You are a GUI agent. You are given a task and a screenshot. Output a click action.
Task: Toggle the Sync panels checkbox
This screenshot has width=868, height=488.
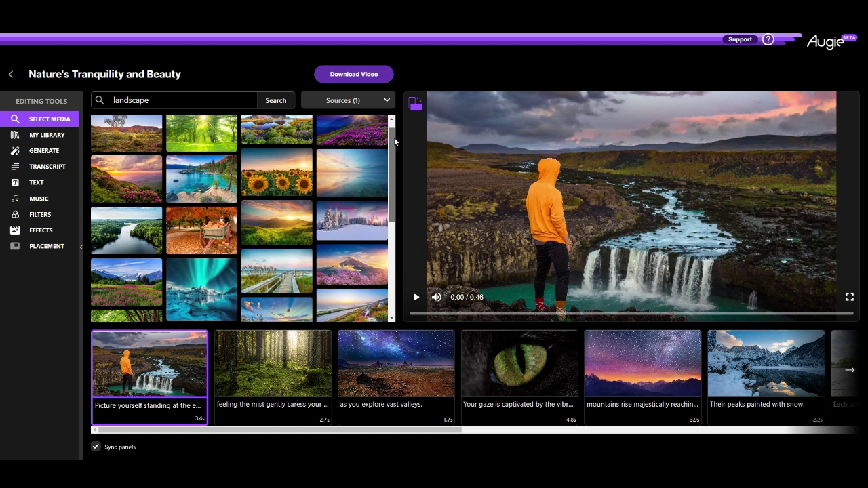click(96, 446)
